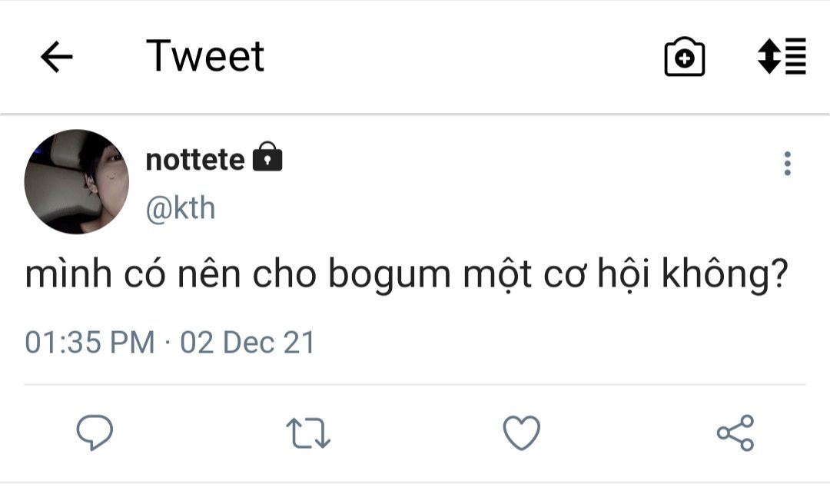The width and height of the screenshot is (830, 504).
Task: Share the tweet via share icon
Action: [735, 433]
